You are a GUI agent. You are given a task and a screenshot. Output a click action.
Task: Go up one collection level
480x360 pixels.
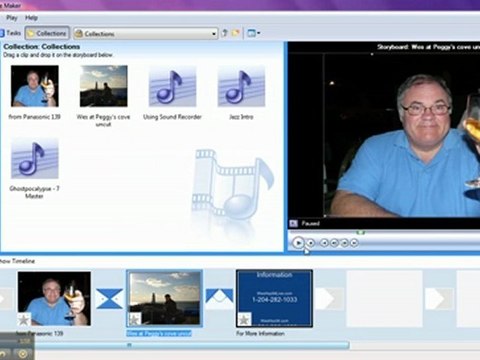point(225,33)
